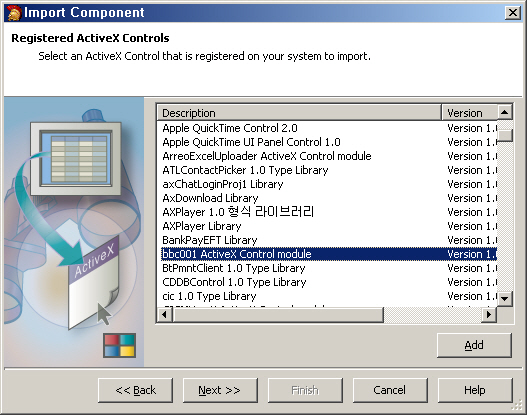527x415 pixels.
Task: Select BtPmntClient 1.0 Type Library
Action: [329, 268]
